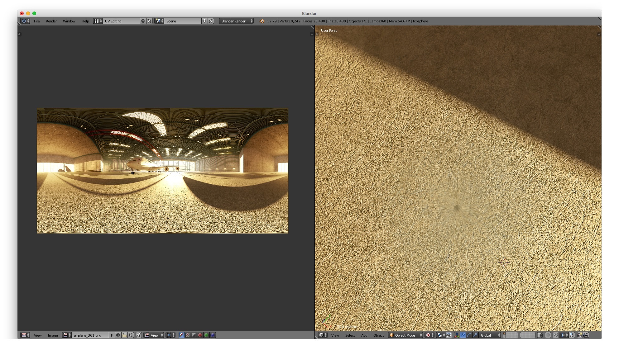The height and width of the screenshot is (364, 619).
Task: Open an image using the folder icon
Action: click(124, 335)
